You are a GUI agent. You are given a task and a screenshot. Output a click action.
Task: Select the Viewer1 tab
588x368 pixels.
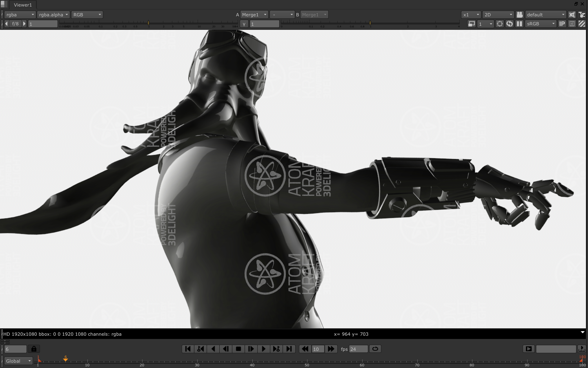22,5
